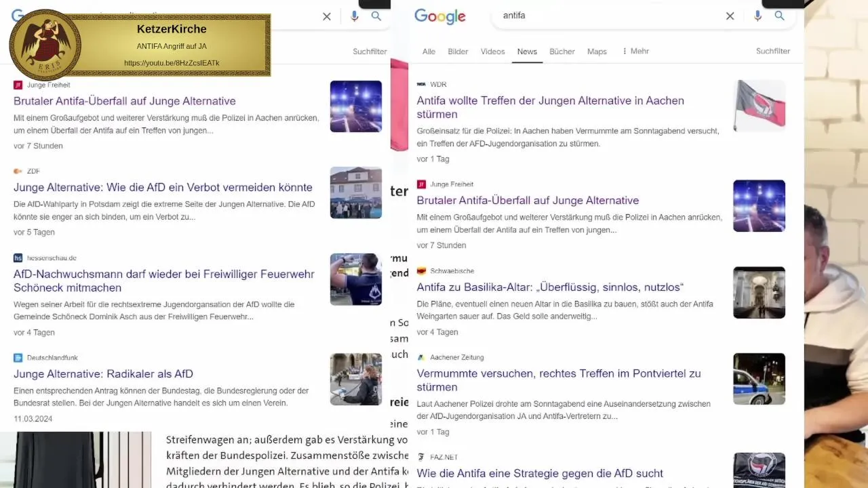The image size is (868, 488).
Task: Click magnifier search icon in left window
Action: tap(376, 16)
